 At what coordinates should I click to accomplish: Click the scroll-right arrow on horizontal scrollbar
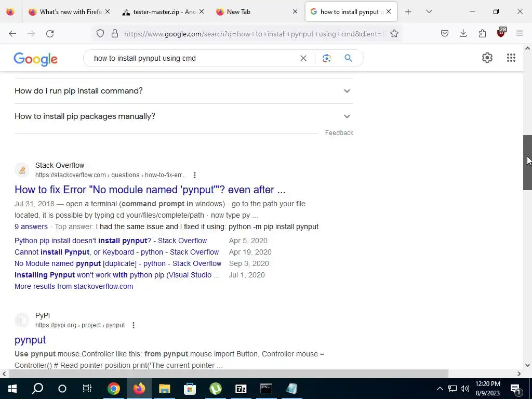coord(519,374)
